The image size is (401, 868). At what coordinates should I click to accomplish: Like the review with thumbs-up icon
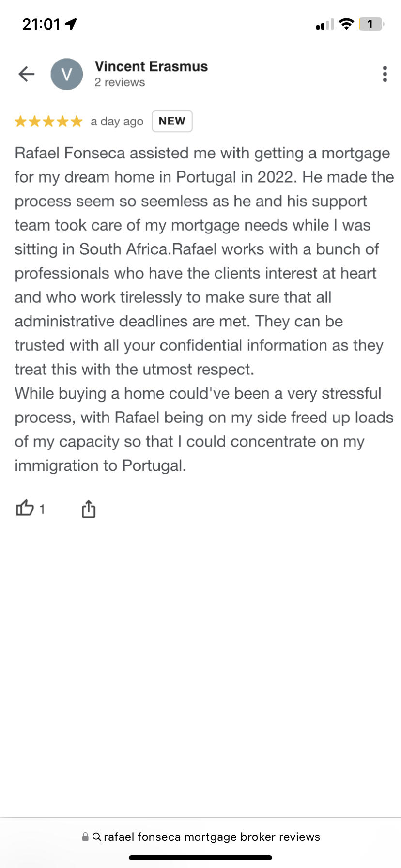tap(25, 508)
